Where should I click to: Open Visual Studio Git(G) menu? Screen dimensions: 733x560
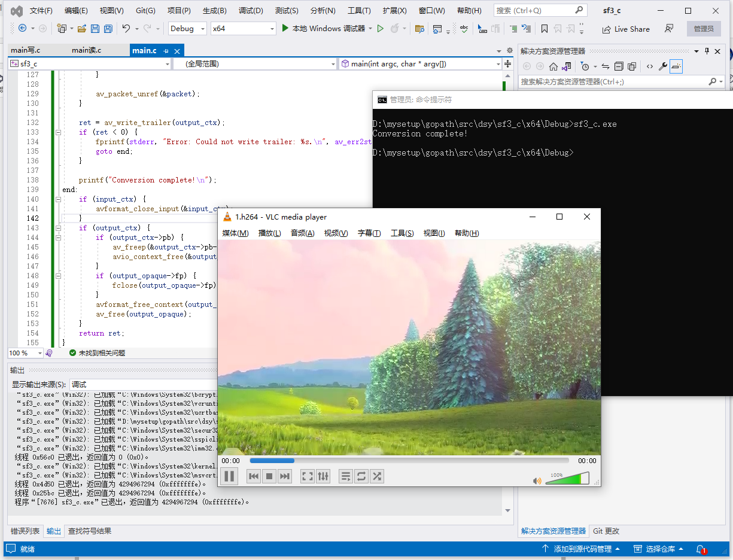coord(145,11)
